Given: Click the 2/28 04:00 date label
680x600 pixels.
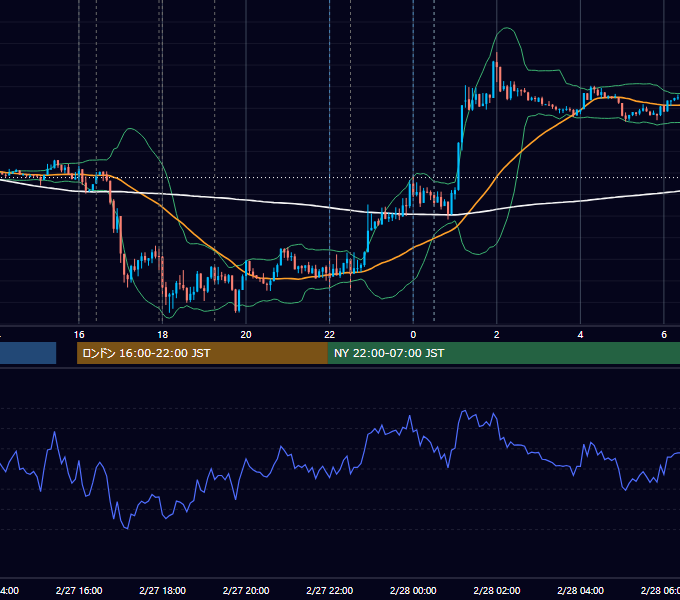Looking at the screenshot, I should pyautogui.click(x=580, y=590).
